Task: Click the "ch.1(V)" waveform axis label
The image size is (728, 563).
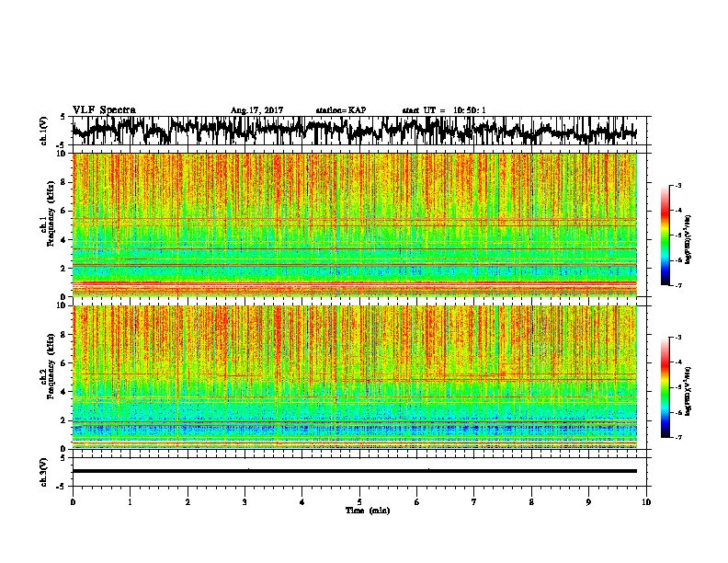Action: [43, 131]
